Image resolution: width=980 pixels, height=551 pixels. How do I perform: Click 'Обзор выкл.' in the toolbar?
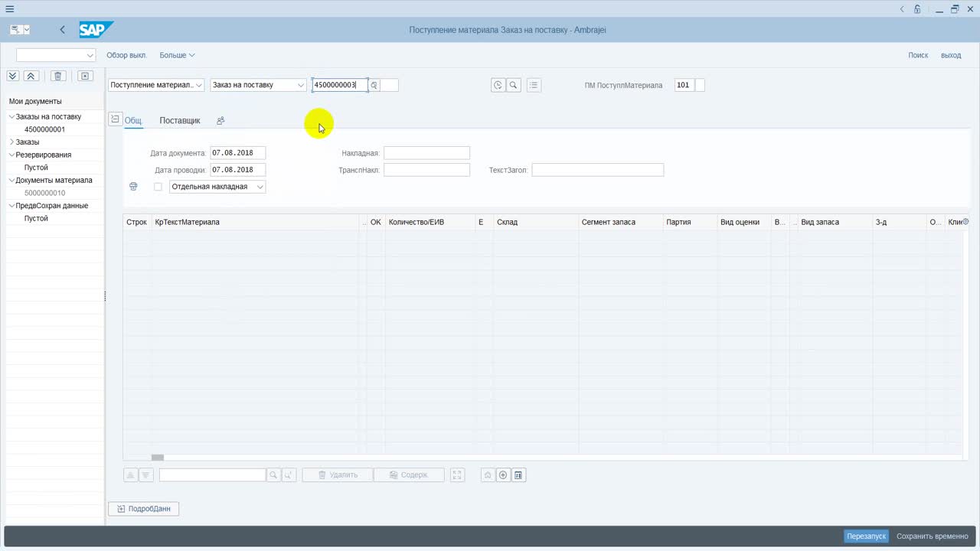click(126, 55)
